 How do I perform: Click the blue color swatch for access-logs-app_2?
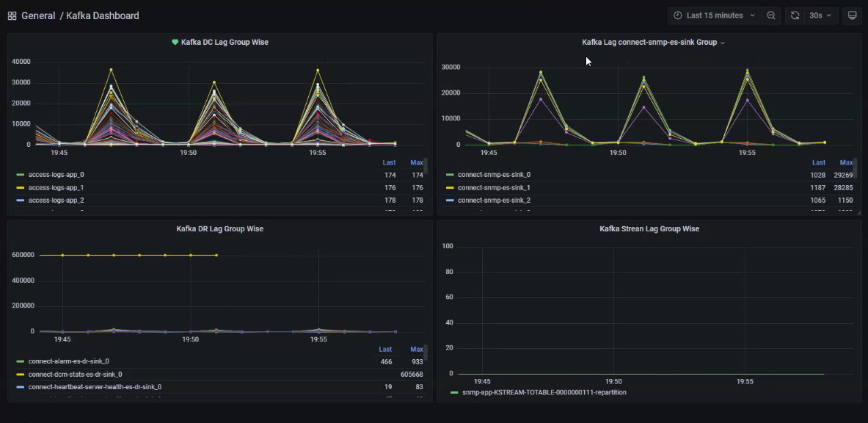21,200
